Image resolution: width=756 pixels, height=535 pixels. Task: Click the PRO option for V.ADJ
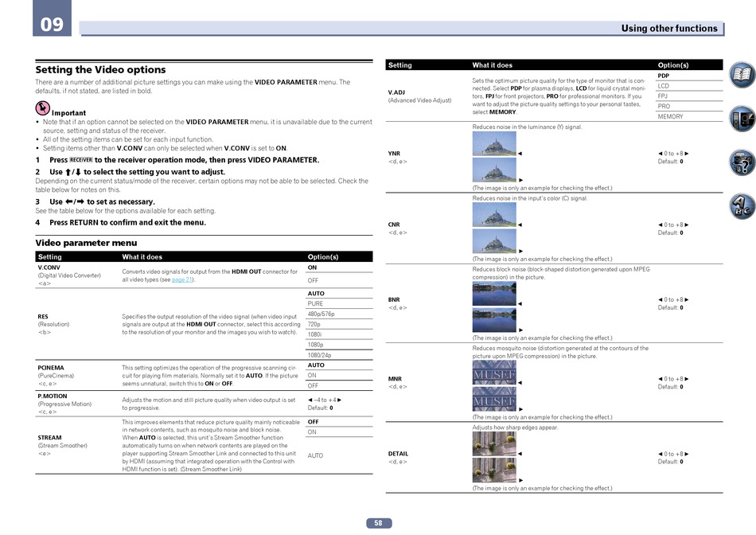[664, 106]
